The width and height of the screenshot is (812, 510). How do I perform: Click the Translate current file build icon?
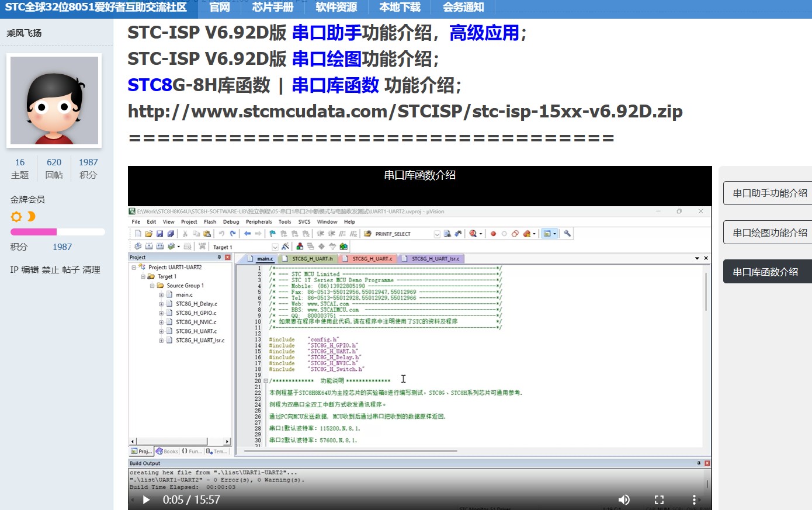click(138, 247)
